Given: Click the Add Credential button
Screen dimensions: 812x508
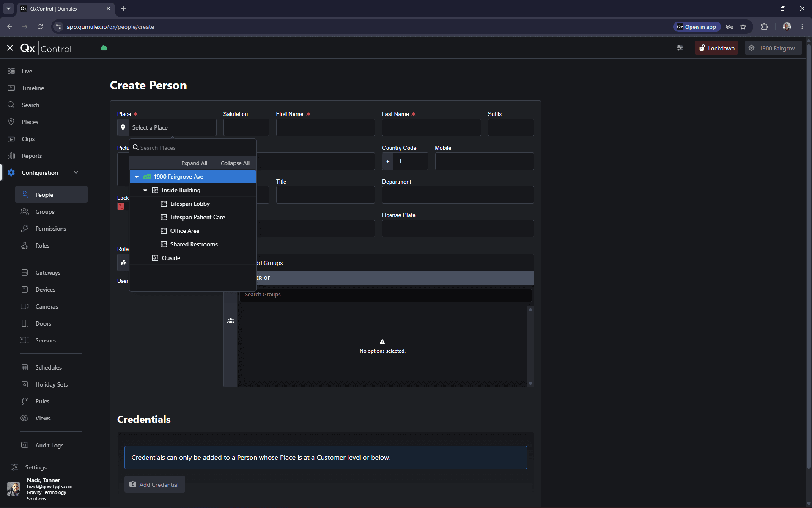Looking at the screenshot, I should click(154, 484).
